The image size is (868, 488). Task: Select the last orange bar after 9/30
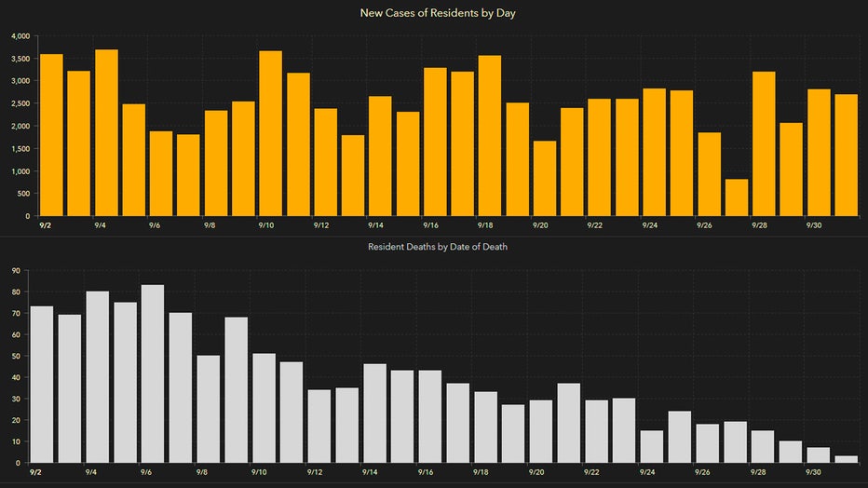[x=846, y=156]
